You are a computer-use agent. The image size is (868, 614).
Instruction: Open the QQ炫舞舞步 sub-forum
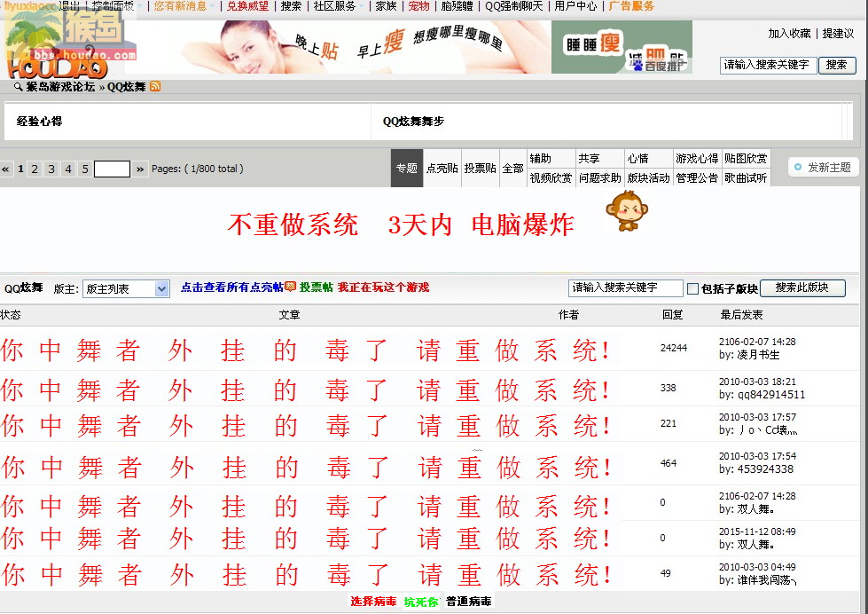pos(413,122)
